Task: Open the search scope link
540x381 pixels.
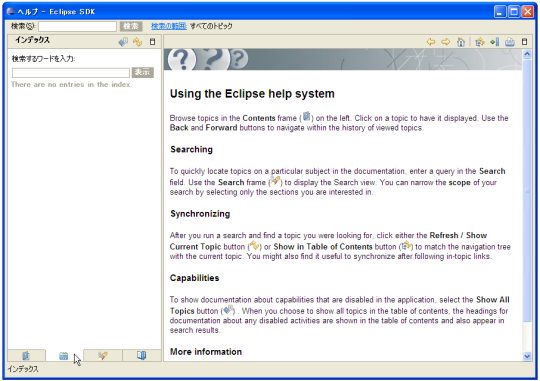Action: pyautogui.click(x=169, y=26)
